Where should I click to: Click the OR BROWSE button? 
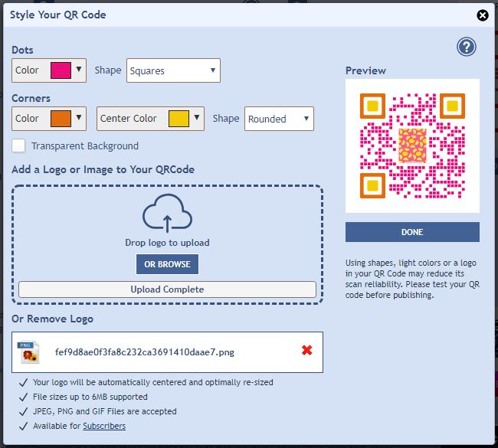point(167,264)
